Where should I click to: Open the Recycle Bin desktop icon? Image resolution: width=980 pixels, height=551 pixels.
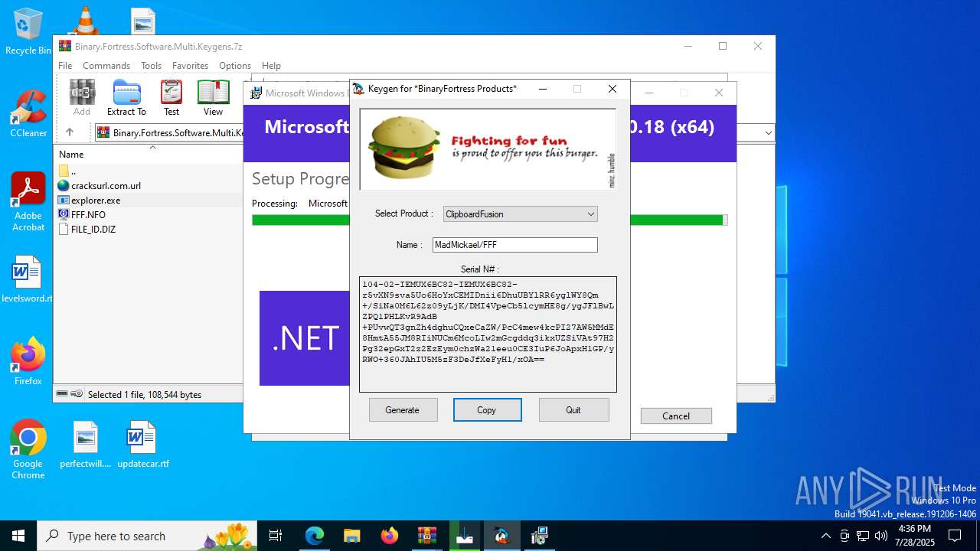pyautogui.click(x=28, y=31)
